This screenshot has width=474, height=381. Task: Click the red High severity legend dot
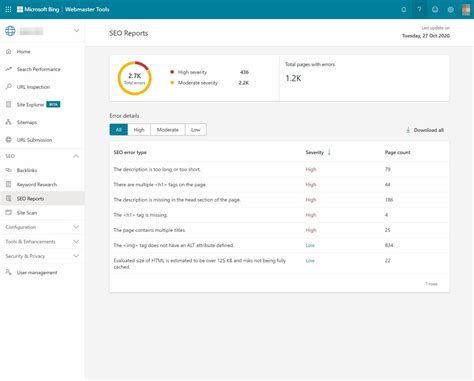pos(172,72)
